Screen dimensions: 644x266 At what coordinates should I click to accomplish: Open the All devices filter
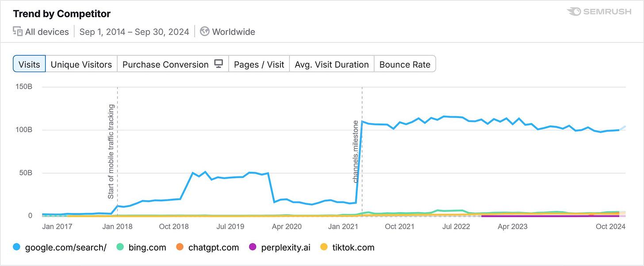coord(47,32)
